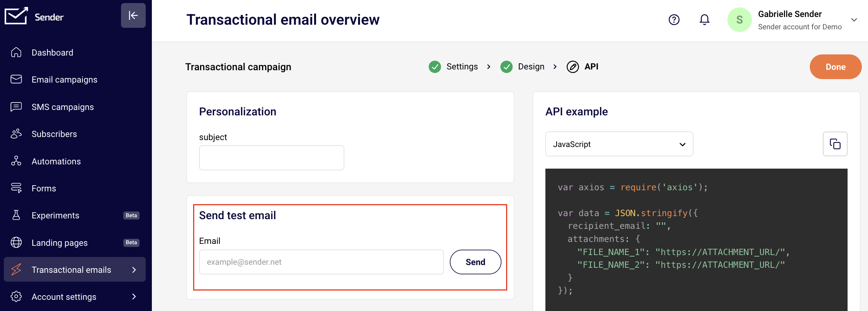The height and width of the screenshot is (311, 868).
Task: Focus the test Email address field
Action: coord(321,262)
